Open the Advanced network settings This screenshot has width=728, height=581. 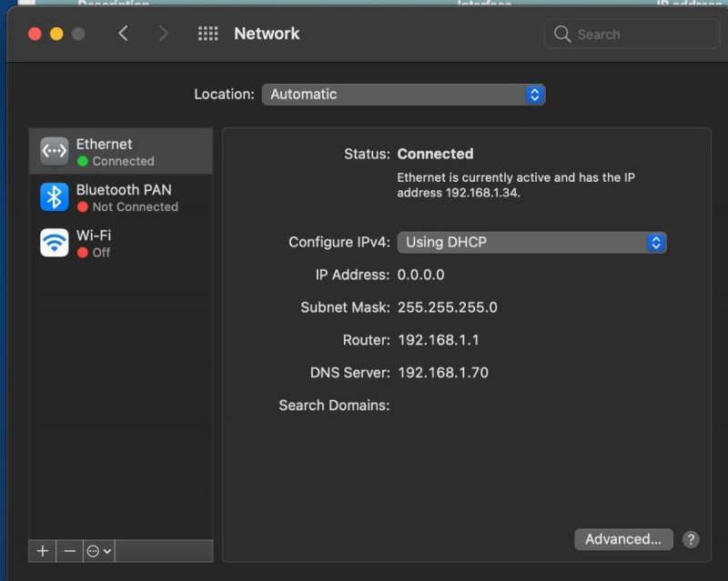coord(623,539)
